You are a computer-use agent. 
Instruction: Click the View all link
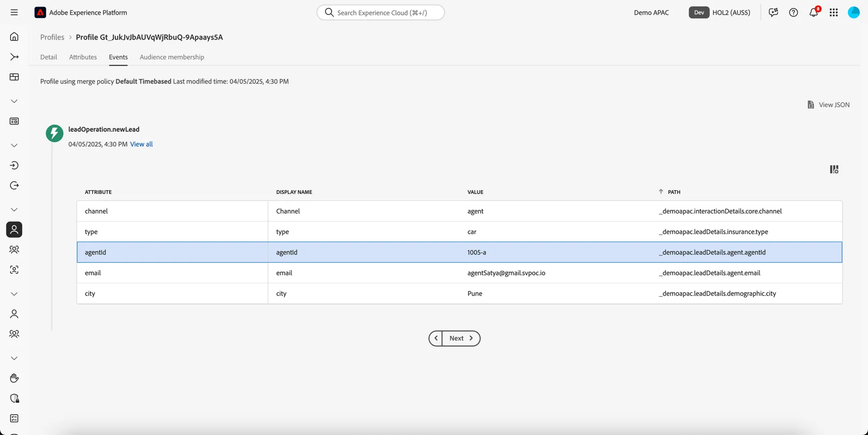point(141,144)
